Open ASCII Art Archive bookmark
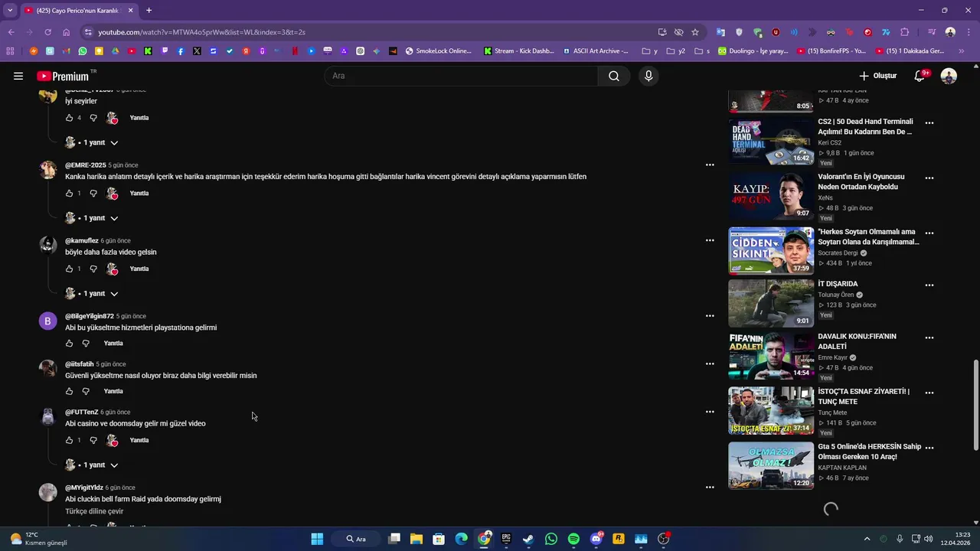The image size is (980, 551). point(596,51)
